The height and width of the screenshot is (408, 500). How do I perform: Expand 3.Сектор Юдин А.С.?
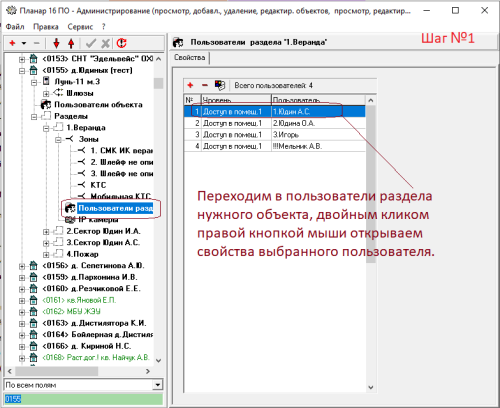(x=46, y=243)
